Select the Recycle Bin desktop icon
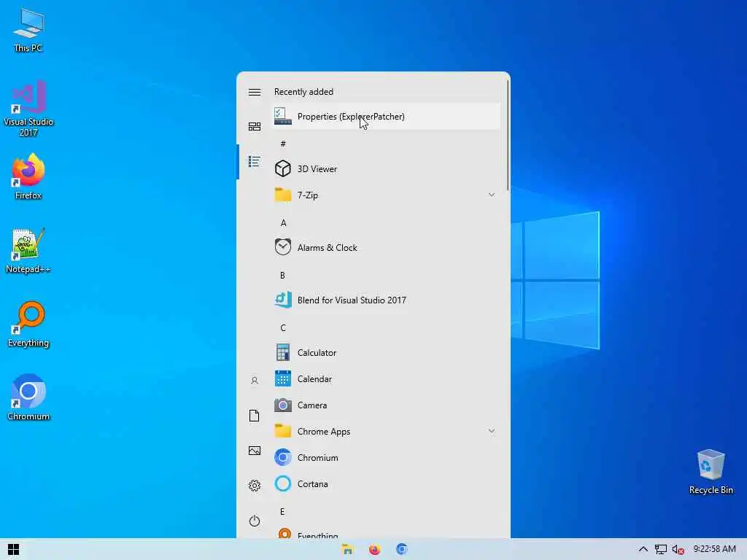 (711, 472)
